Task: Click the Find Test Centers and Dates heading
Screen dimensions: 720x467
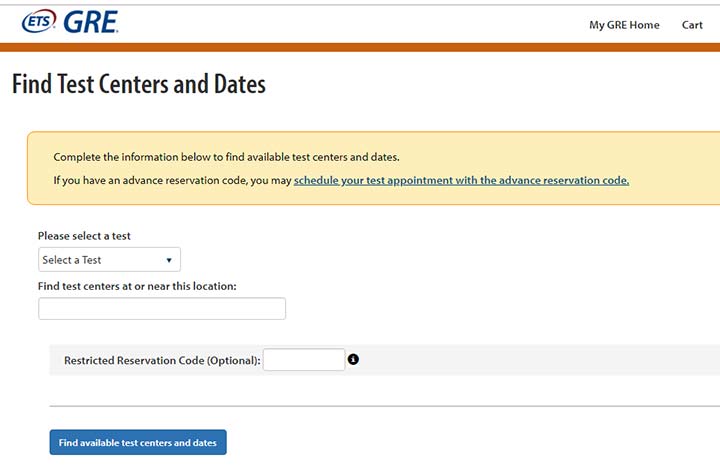Action: pyautogui.click(x=139, y=84)
